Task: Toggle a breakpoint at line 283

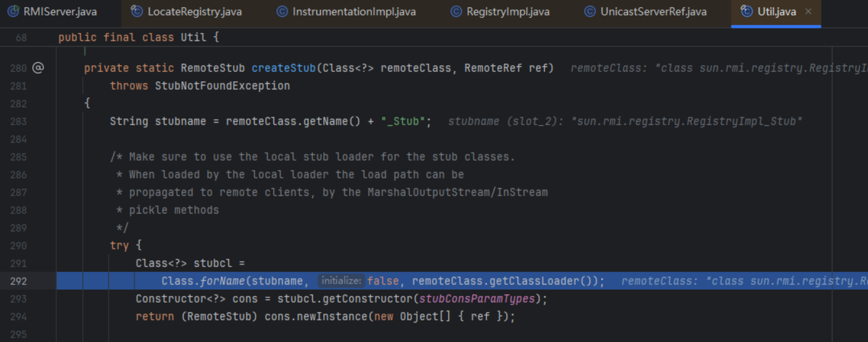Action: pyautogui.click(x=18, y=122)
